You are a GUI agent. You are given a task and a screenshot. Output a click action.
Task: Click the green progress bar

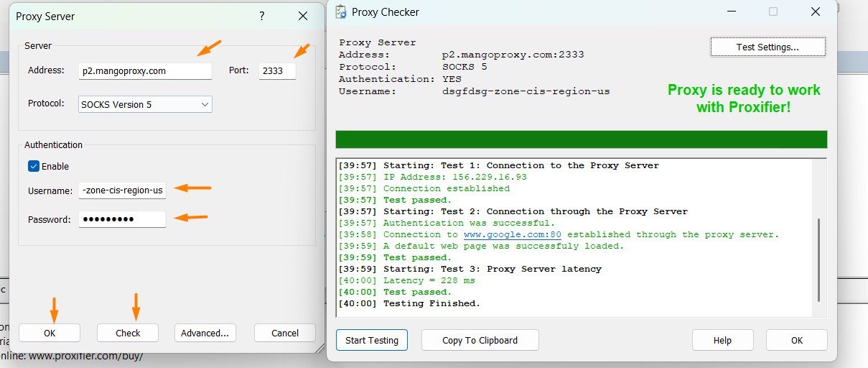(581, 139)
